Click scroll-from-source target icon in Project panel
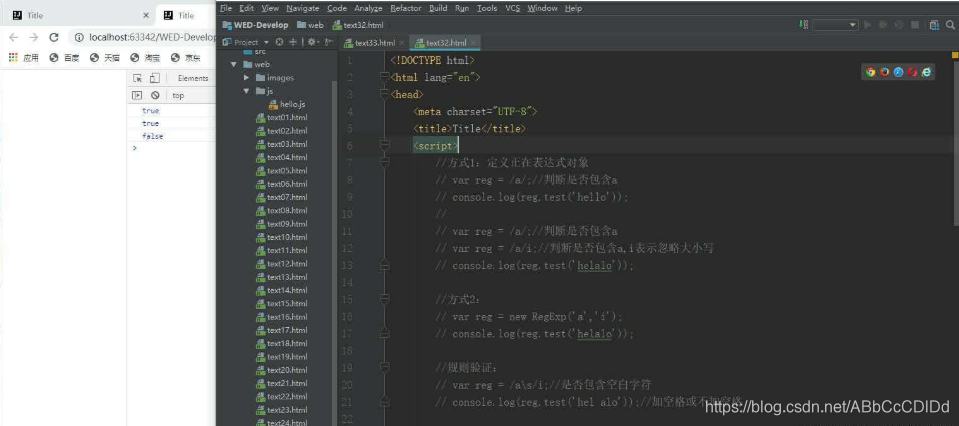Screen dimensions: 959x426 280,42
